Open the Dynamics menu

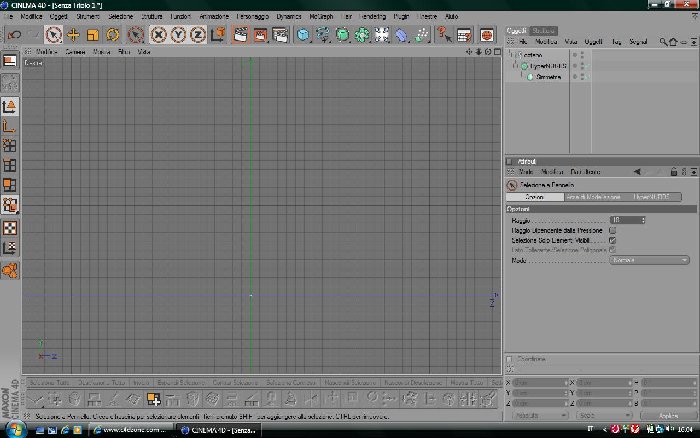point(288,17)
